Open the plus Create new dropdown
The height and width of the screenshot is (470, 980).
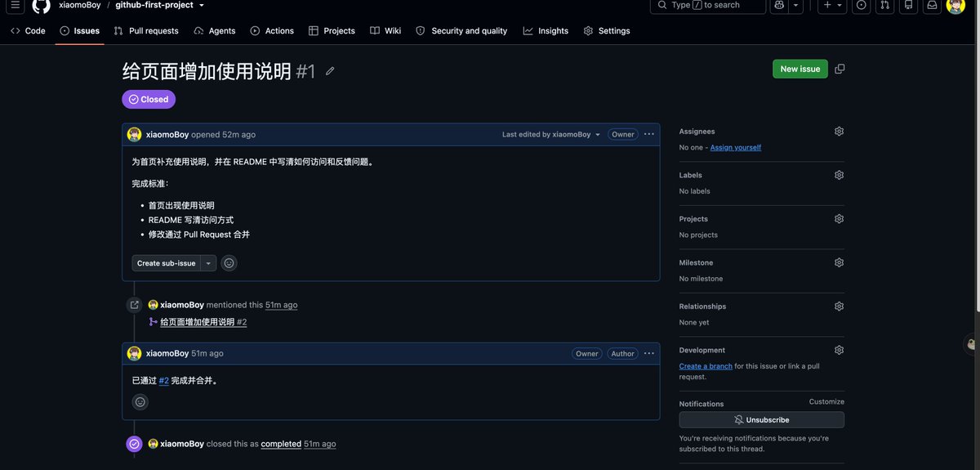pyautogui.click(x=832, y=5)
